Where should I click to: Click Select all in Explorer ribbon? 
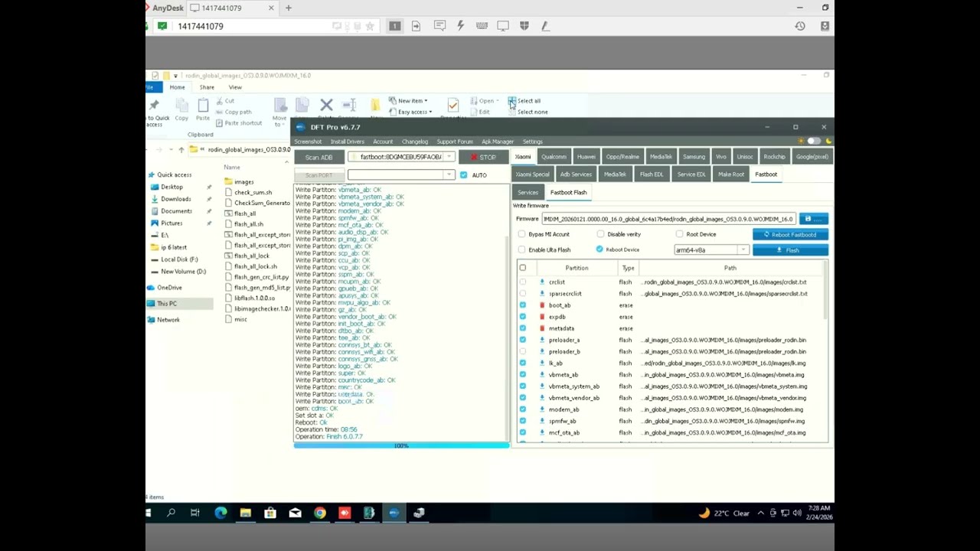[x=524, y=101]
